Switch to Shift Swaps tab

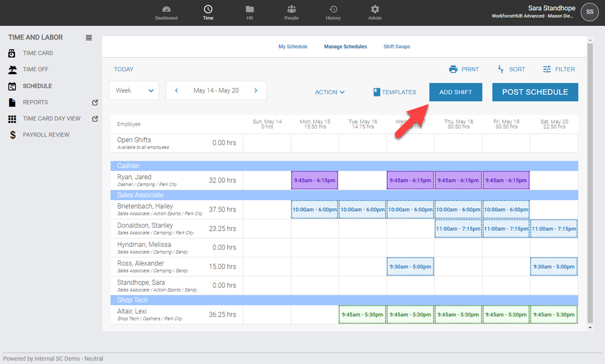pyautogui.click(x=397, y=47)
